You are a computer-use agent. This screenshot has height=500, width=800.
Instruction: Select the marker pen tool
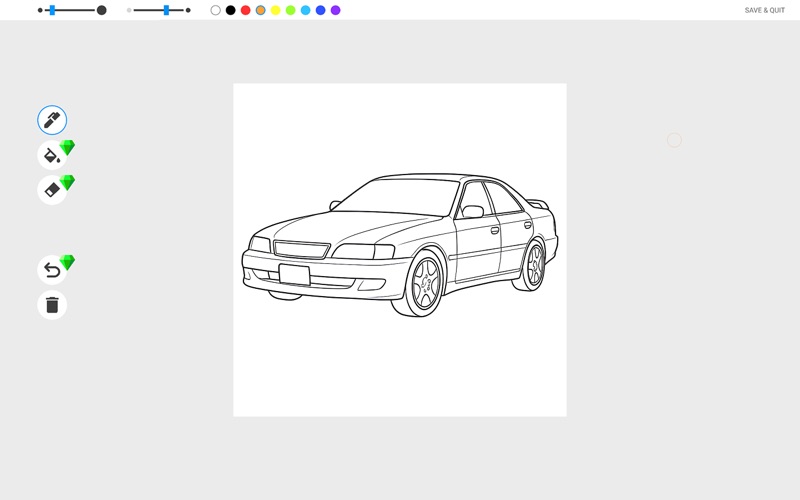click(x=52, y=120)
